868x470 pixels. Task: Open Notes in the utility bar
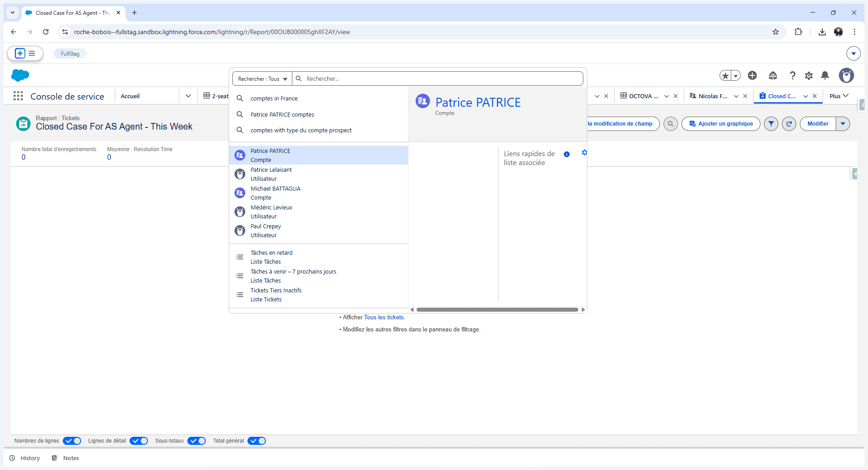(65, 458)
